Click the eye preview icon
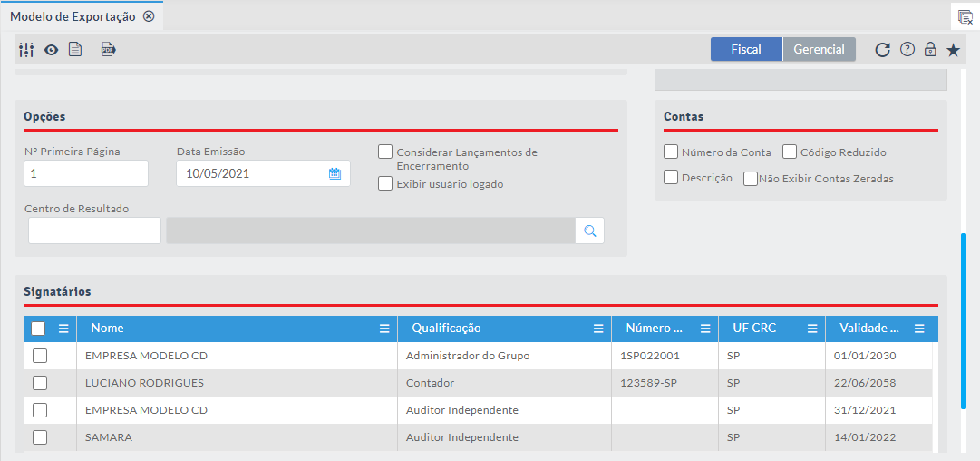 tap(52, 50)
